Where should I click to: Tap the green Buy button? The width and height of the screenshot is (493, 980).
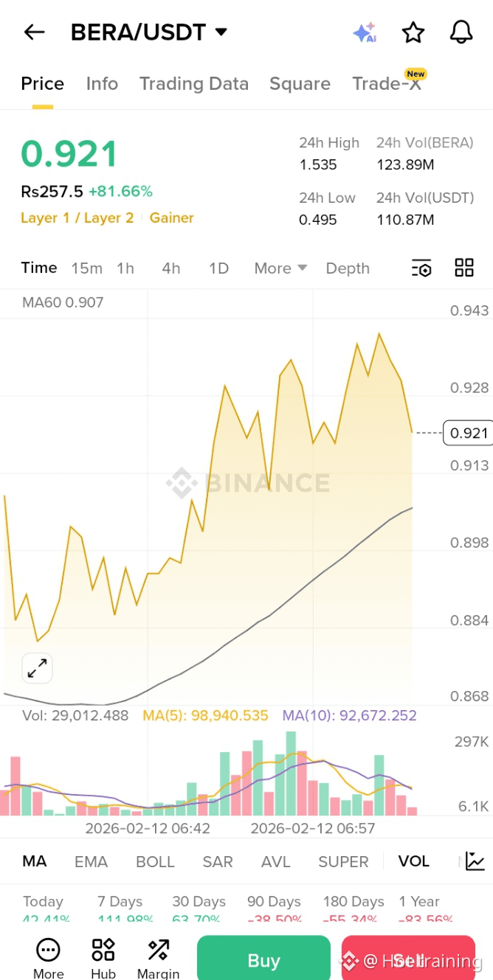(263, 960)
